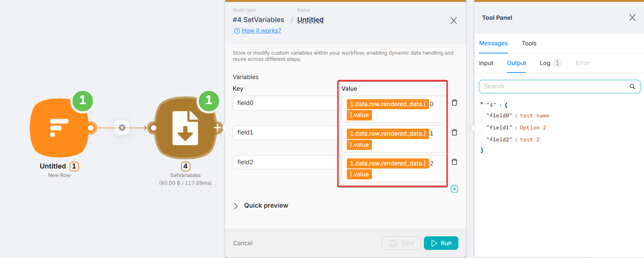Click the plus handle on the SetVariables node
The height and width of the screenshot is (258, 644).
coord(217,127)
